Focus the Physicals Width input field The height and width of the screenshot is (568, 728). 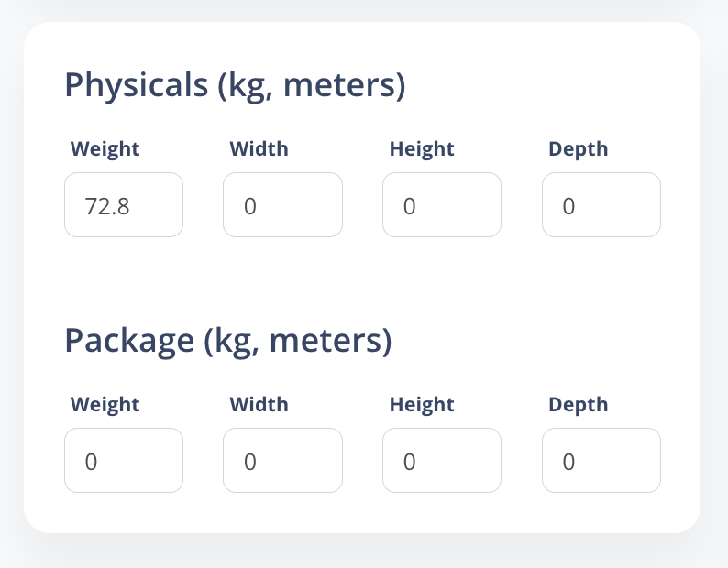282,205
